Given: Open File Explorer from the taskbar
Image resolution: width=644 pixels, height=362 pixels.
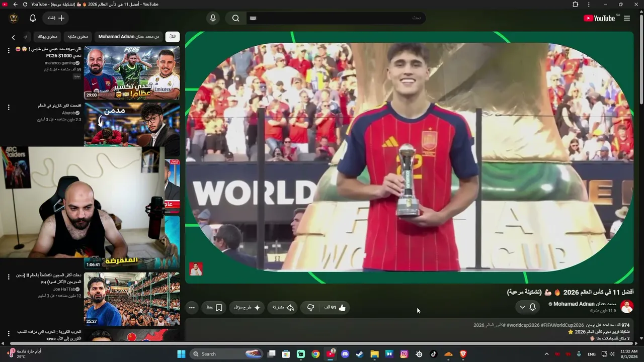Looking at the screenshot, I should [374, 354].
